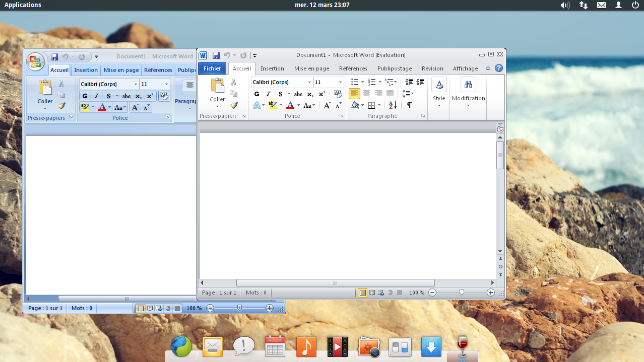Image resolution: width=644 pixels, height=362 pixels.
Task: Open the Wine glass dock icon
Action: 463,345
